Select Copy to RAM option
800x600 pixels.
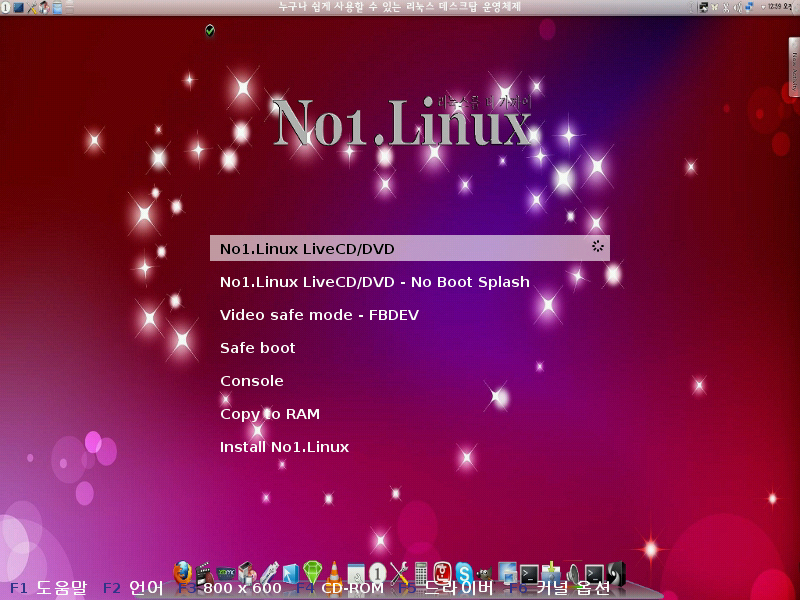[270, 414]
